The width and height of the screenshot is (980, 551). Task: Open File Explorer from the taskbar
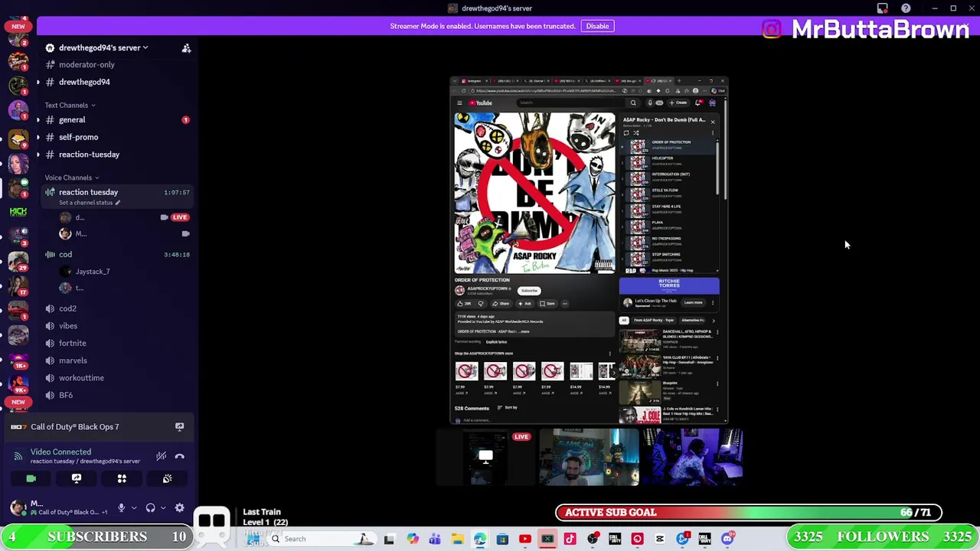click(x=457, y=539)
